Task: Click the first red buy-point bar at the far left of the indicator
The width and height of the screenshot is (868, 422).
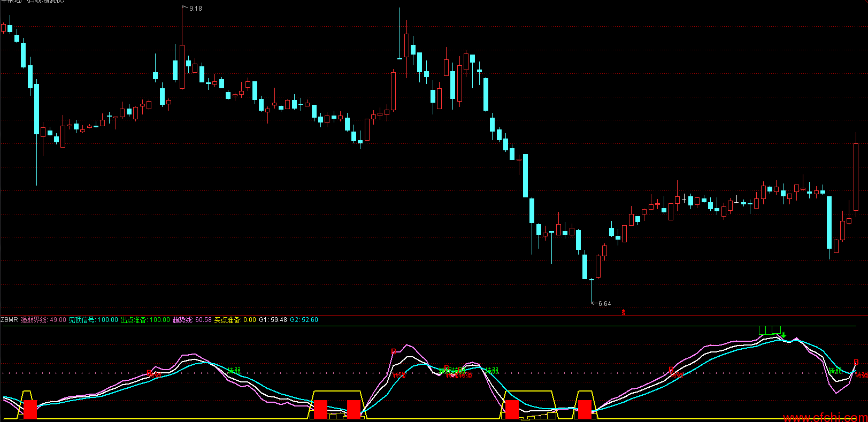Action: pos(30,409)
